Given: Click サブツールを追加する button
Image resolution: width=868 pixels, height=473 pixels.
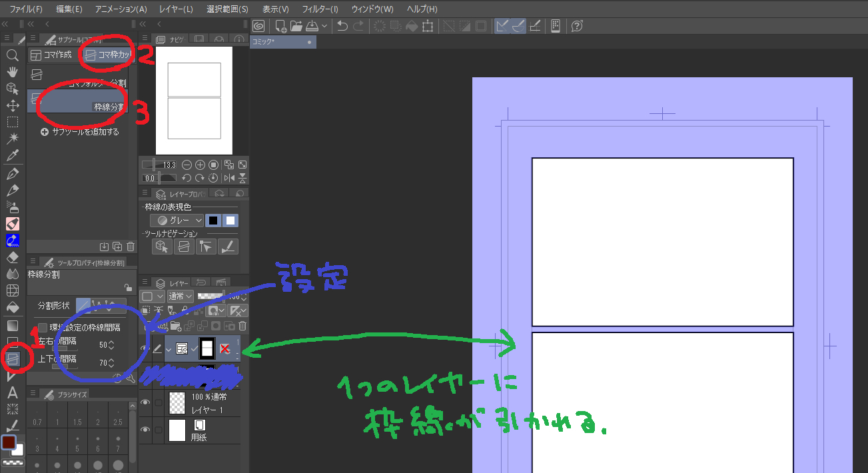Looking at the screenshot, I should (79, 132).
